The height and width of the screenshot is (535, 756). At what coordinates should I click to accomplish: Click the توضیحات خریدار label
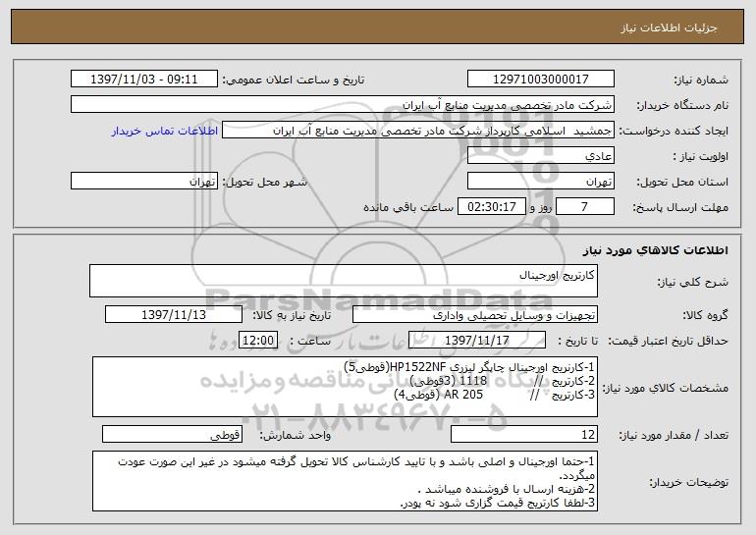pos(688,482)
